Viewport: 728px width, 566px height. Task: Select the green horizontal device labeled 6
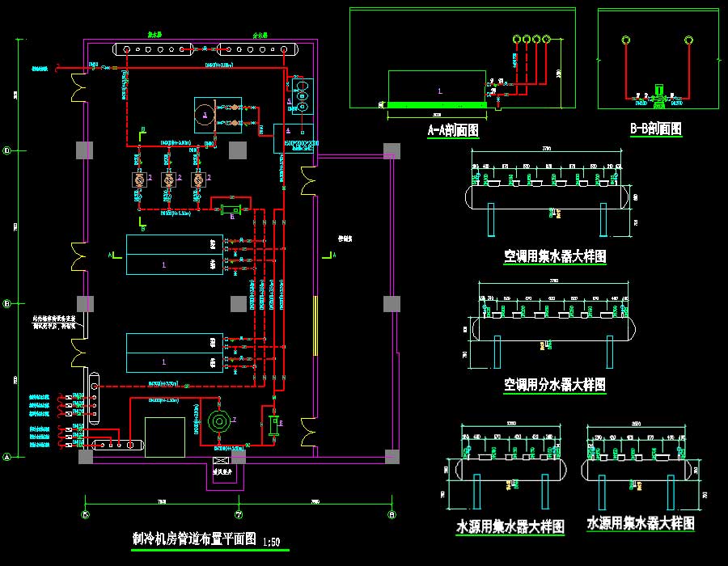[x=231, y=209]
